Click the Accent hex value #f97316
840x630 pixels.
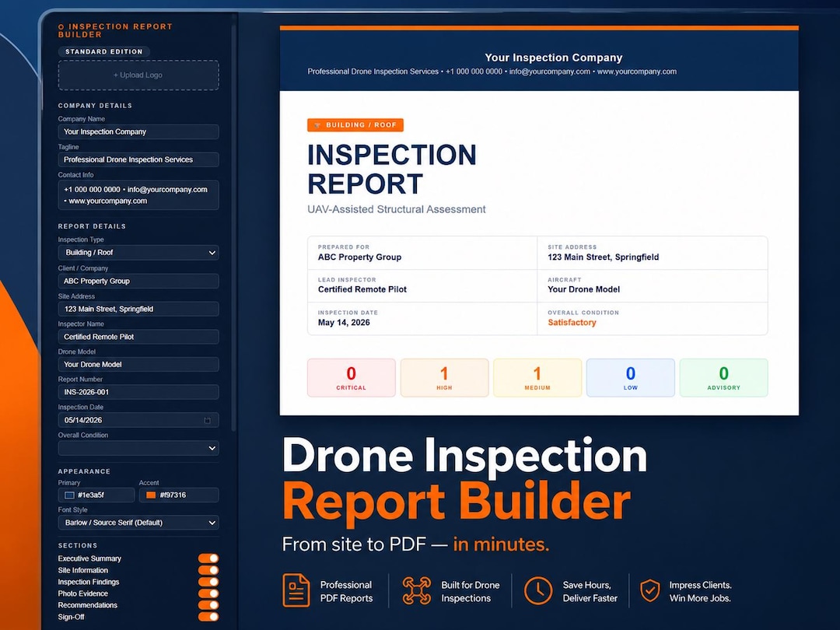coord(173,495)
